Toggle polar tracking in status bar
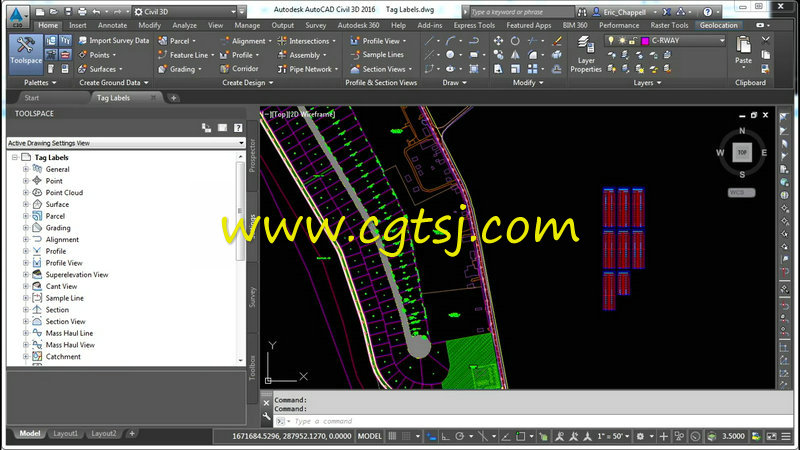Screen dimensions: 800x450 (460, 436)
